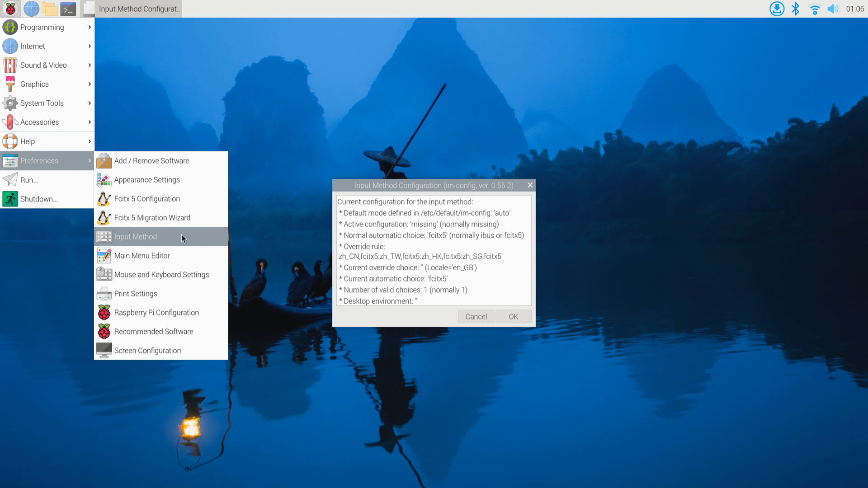This screenshot has height=488, width=868.
Task: Choose Screen Configuration from Preferences
Action: coord(147,350)
